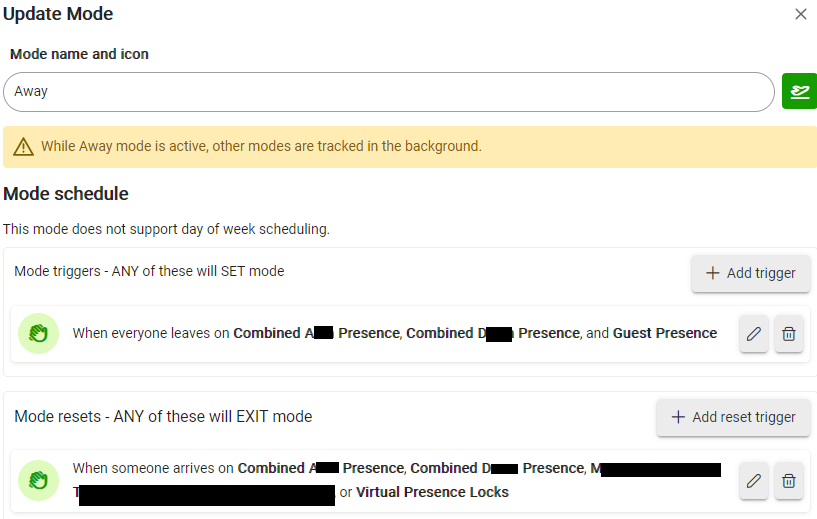
Task: Click the day of week scheduling note
Action: [x=166, y=229]
